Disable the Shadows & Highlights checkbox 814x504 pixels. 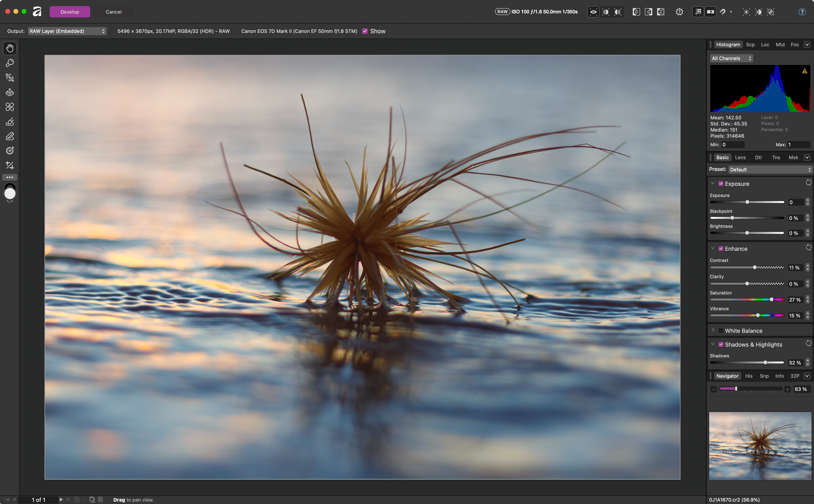721,344
